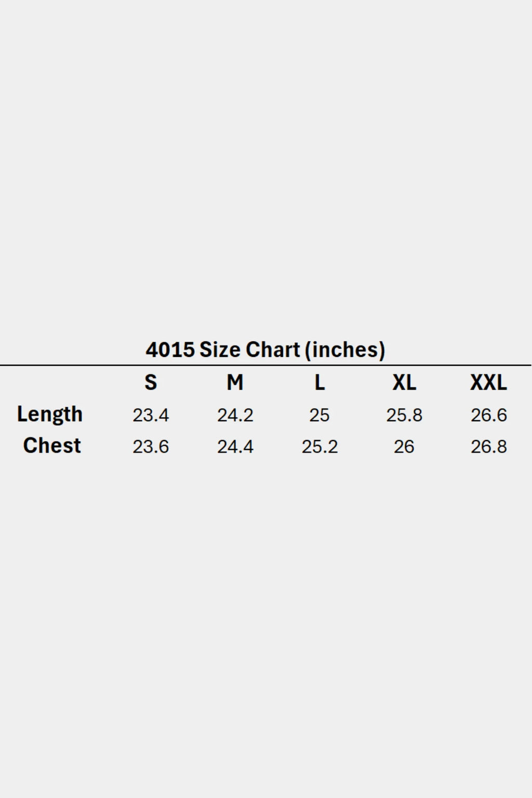Click the Length value 25 for L

point(320,415)
